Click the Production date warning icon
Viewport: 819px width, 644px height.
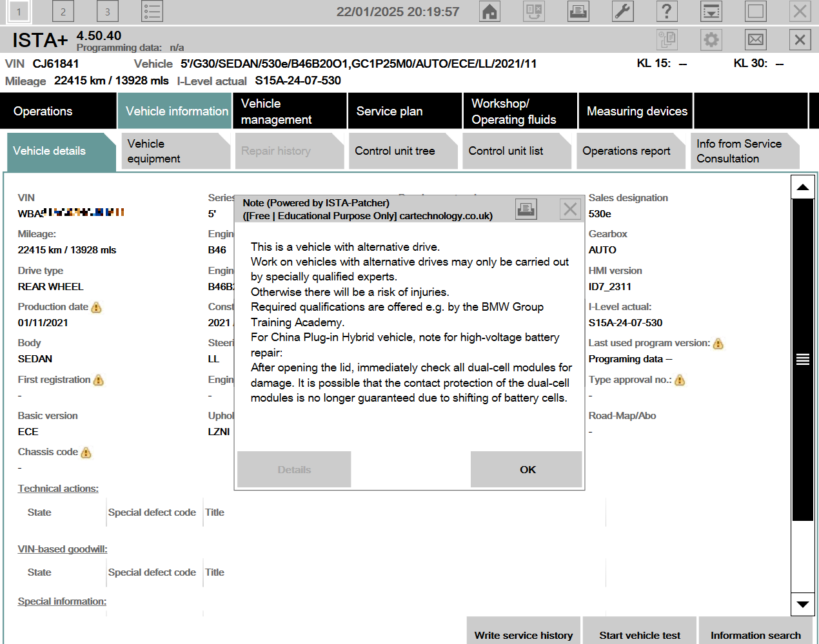click(x=97, y=307)
